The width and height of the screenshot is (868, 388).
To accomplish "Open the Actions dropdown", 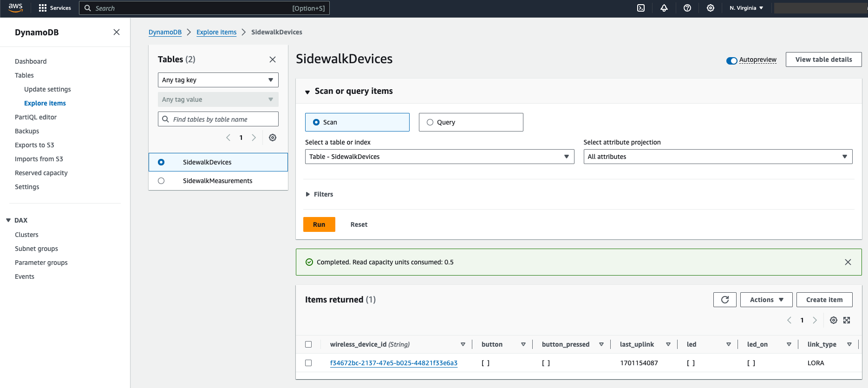I will tap(766, 300).
